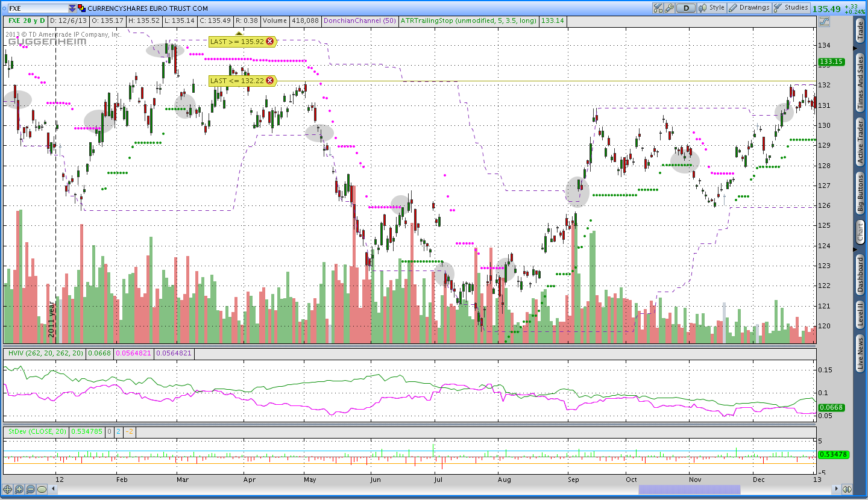868x500 pixels.
Task: Switch to the Trade side tab
Action: (860, 30)
